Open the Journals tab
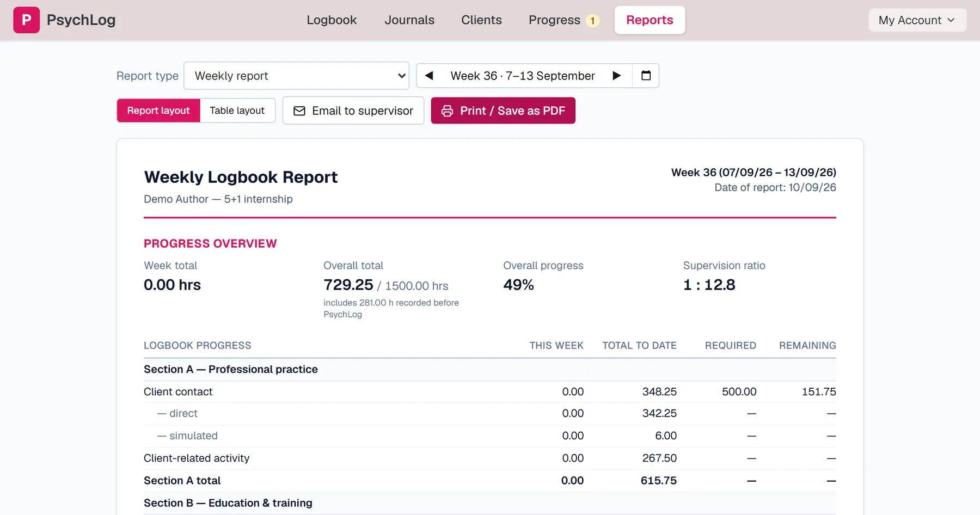 coord(409,20)
